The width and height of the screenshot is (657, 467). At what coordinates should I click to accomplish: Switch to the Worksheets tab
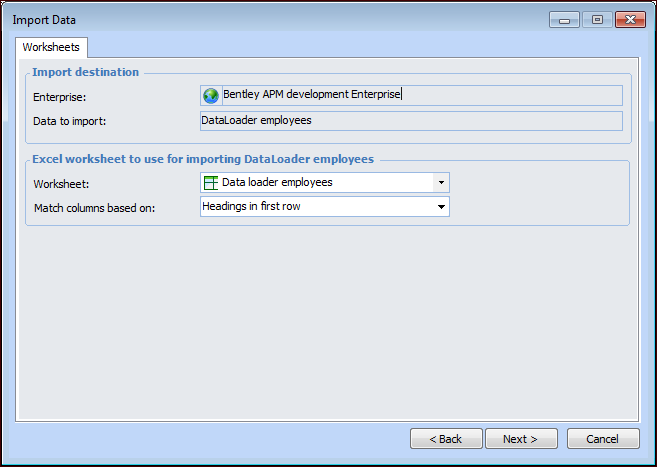tap(51, 47)
